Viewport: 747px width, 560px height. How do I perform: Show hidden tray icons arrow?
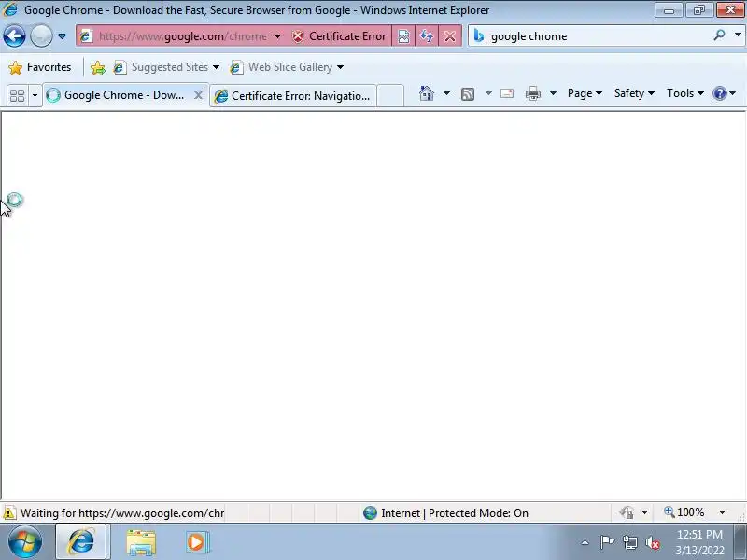(x=585, y=542)
